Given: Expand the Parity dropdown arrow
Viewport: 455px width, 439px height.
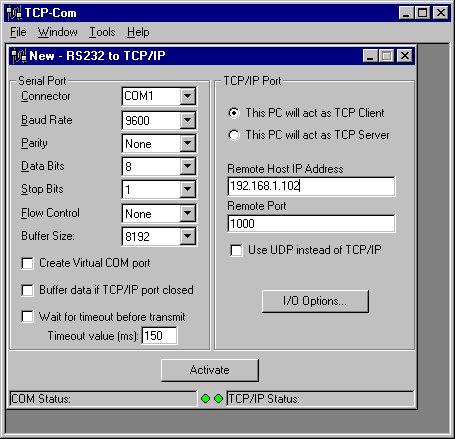Looking at the screenshot, I should (188, 143).
